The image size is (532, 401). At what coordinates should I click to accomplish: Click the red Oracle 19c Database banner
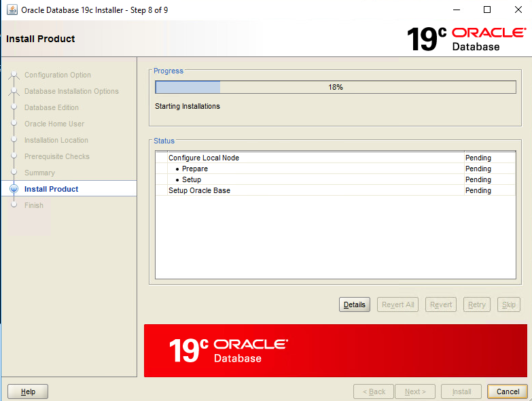336,351
